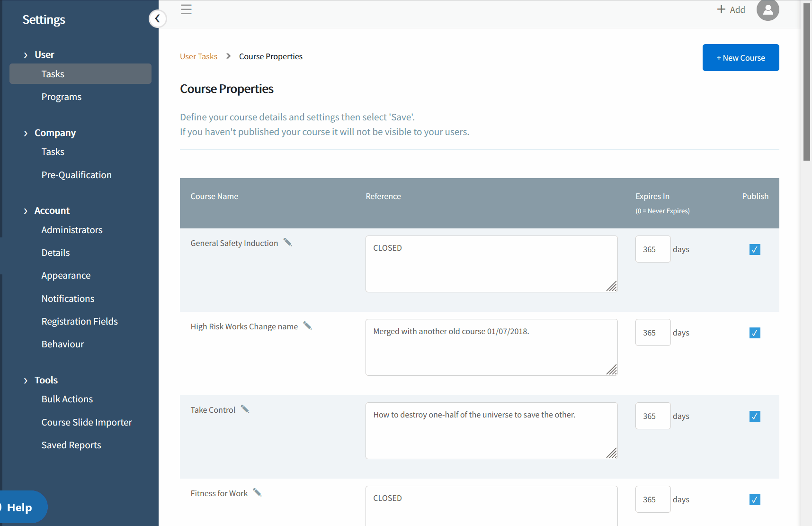Collapse the Settings sidebar with the arrow button
Screen dimensions: 812x526
(x=158, y=19)
